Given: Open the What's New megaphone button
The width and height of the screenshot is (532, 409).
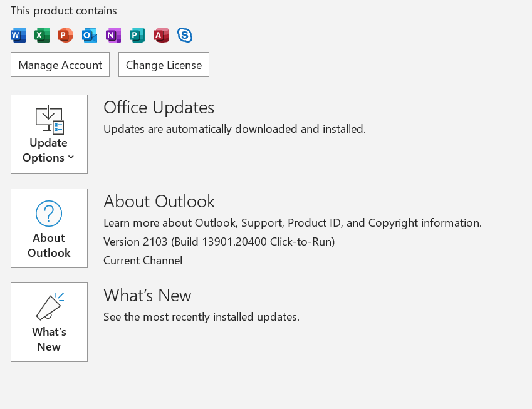Looking at the screenshot, I should tap(49, 322).
